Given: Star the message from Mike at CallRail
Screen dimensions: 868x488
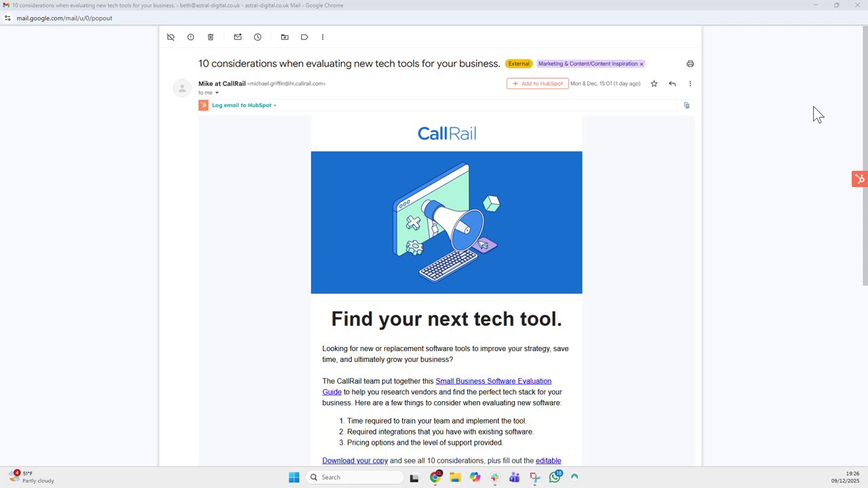Looking at the screenshot, I should click(654, 84).
